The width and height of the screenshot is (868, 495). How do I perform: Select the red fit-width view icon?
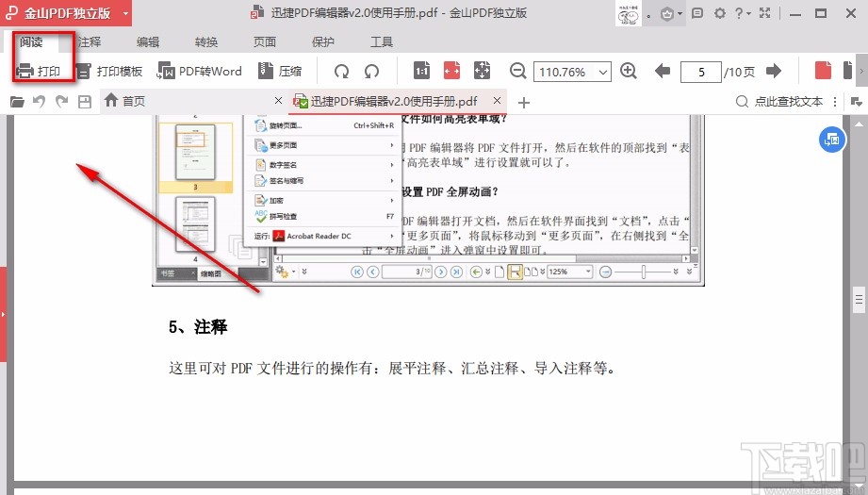[x=451, y=71]
